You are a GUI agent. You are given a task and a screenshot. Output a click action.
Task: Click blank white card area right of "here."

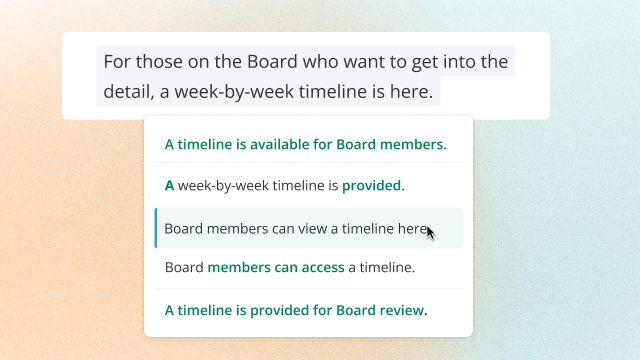(494, 92)
